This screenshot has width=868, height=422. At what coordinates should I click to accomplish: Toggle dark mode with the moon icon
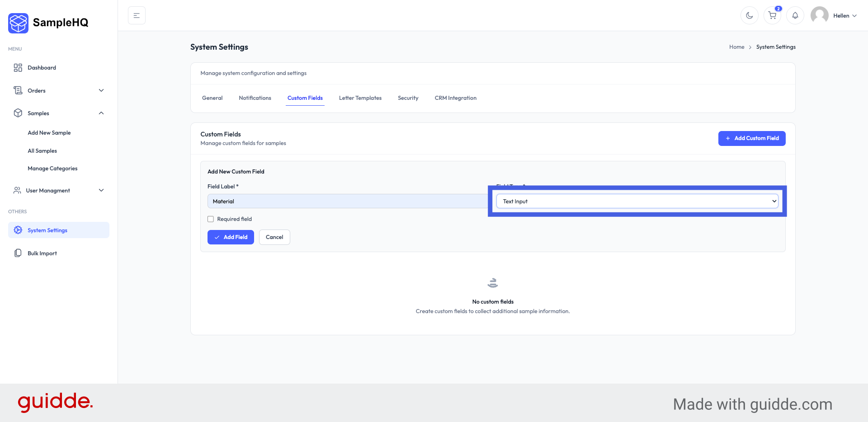[x=749, y=15]
